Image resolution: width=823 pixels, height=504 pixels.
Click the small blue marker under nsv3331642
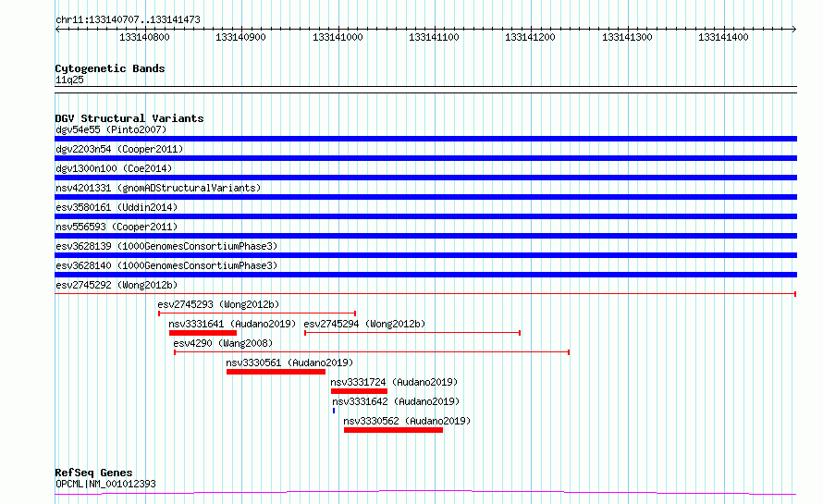(334, 411)
